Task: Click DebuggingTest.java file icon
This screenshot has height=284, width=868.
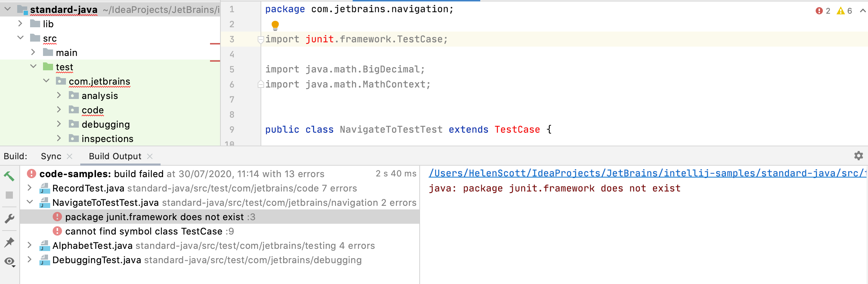Action: 45,260
